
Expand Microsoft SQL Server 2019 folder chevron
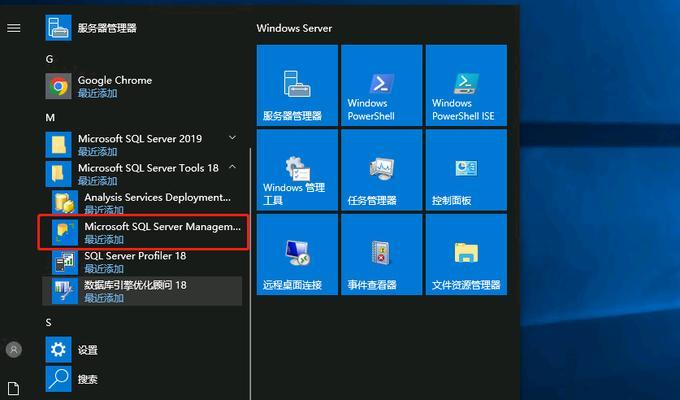click(x=232, y=138)
